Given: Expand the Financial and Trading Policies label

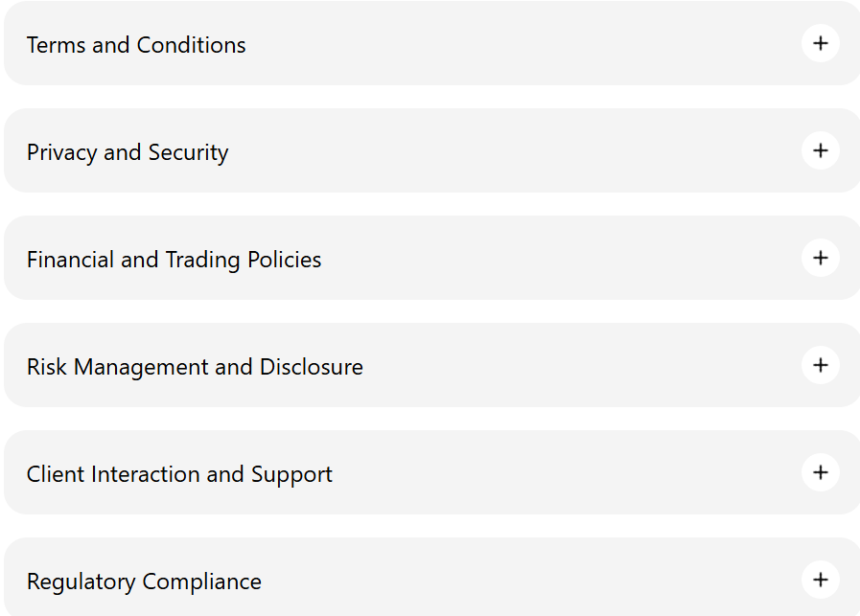Looking at the screenshot, I should (174, 260).
